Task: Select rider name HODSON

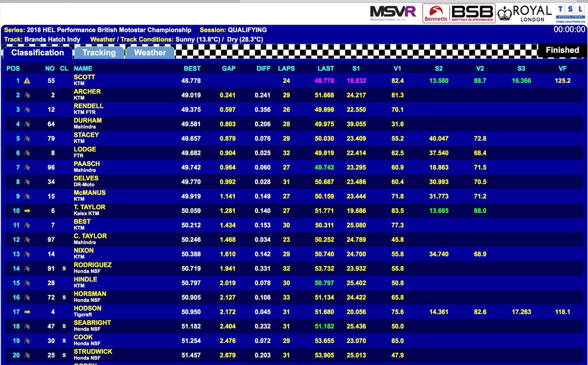Action: point(88,309)
